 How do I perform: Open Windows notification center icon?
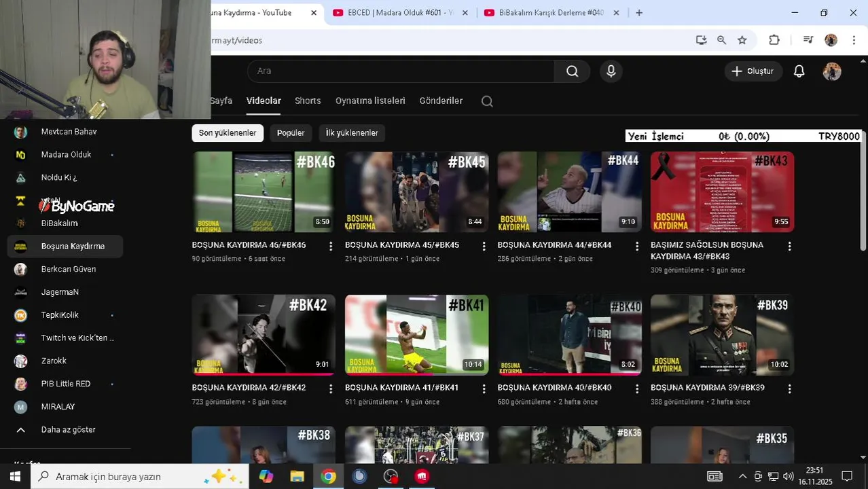click(x=847, y=477)
